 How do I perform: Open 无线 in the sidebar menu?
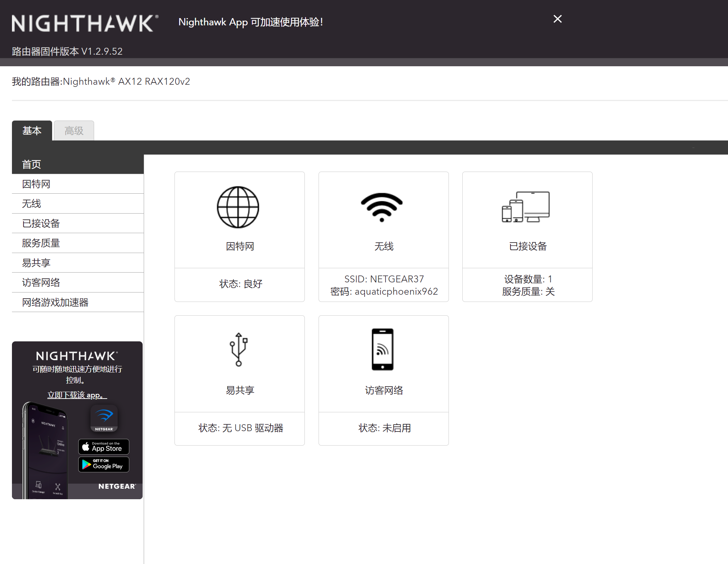(78, 203)
